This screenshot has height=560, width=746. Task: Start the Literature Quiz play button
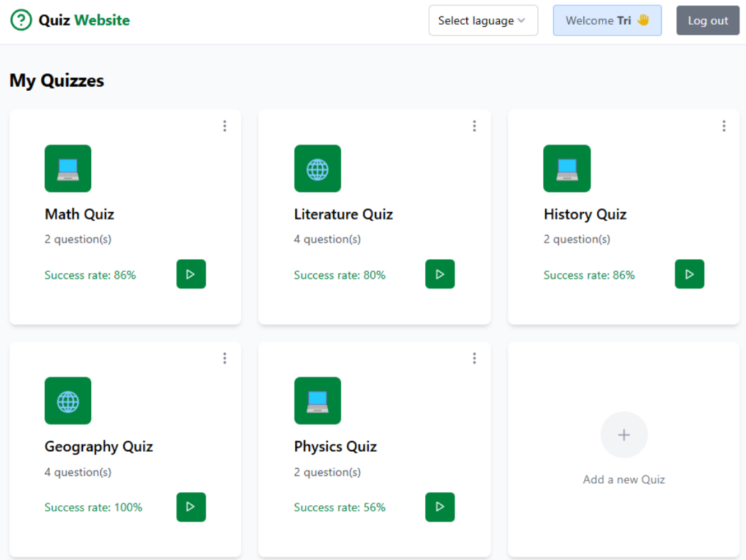point(440,274)
